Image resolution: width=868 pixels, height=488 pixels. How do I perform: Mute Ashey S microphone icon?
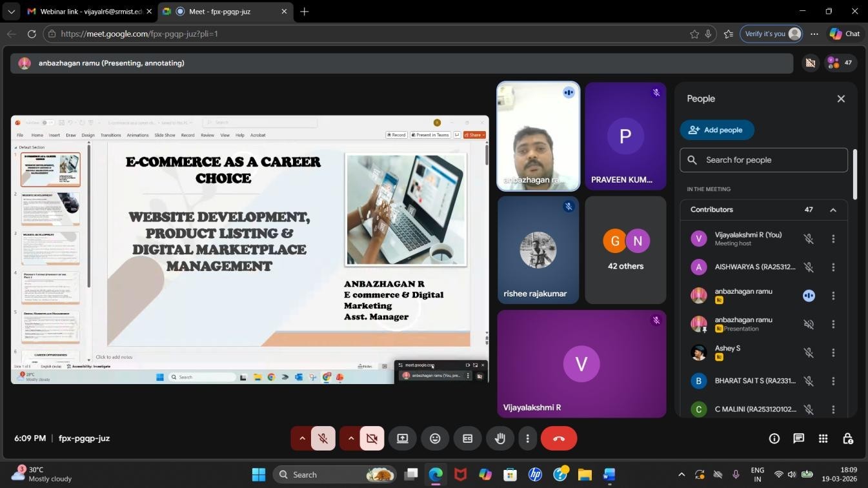[x=809, y=352]
